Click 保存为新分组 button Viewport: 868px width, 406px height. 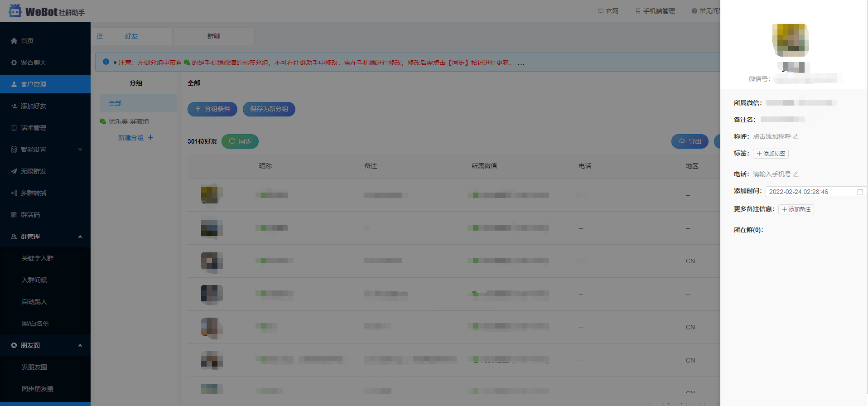point(269,109)
